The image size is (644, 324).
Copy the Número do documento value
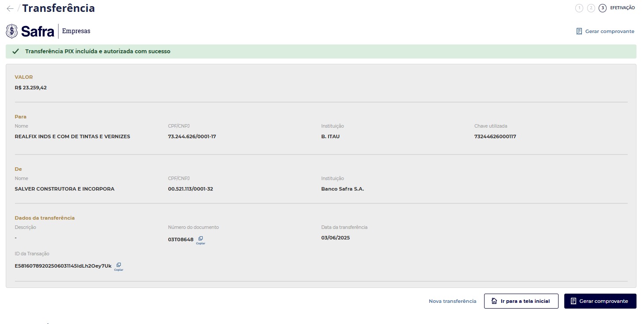200,239
